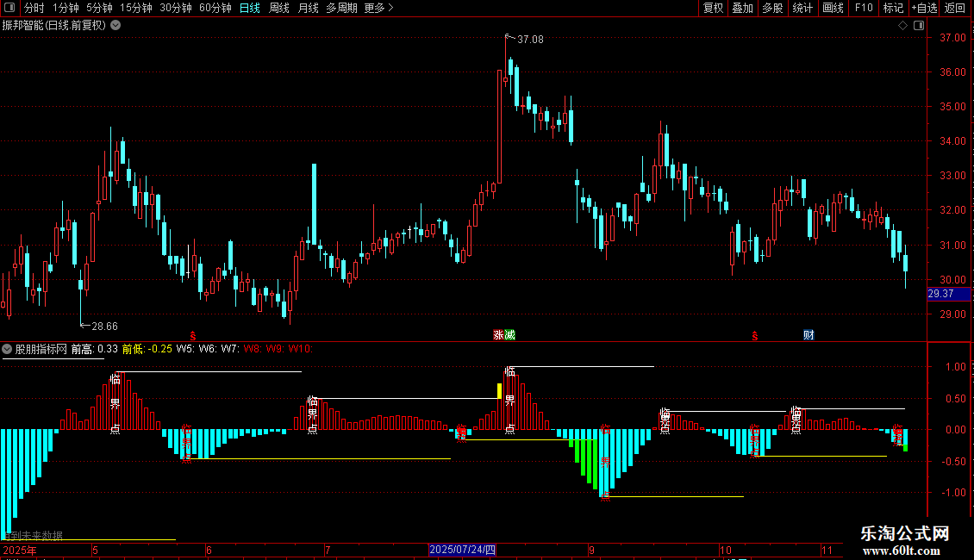Screen dimensions: 974x560
Task: Activate the 画线 drawing tools
Action: (833, 8)
